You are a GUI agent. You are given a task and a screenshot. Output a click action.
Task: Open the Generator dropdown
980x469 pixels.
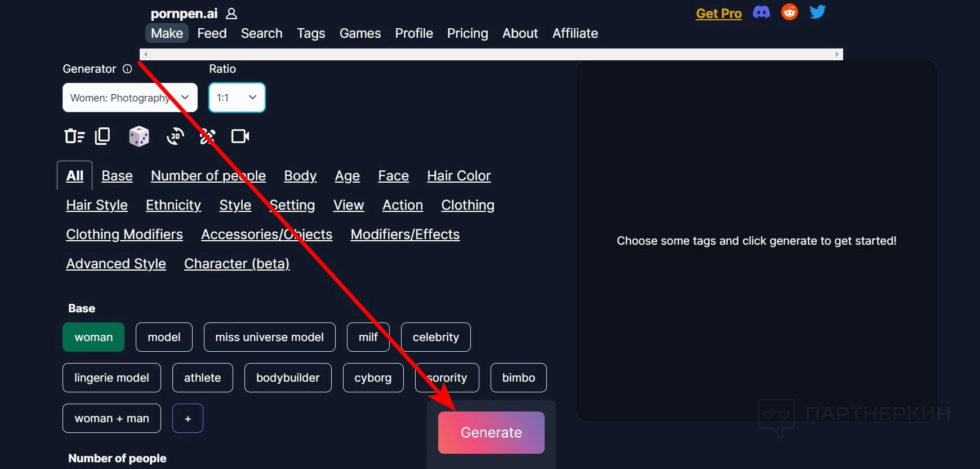[130, 98]
